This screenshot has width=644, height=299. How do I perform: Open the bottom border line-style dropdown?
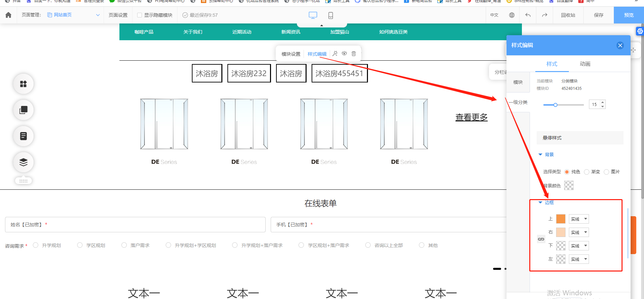pos(579,246)
